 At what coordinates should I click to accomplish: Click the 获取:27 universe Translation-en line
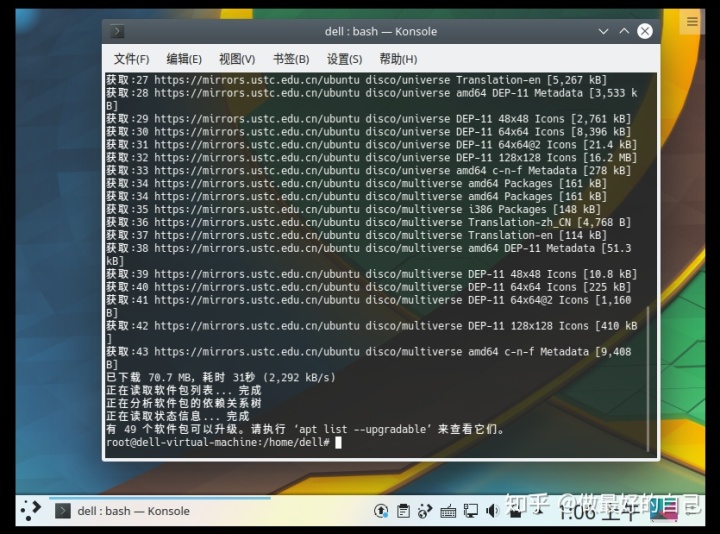tap(356, 80)
